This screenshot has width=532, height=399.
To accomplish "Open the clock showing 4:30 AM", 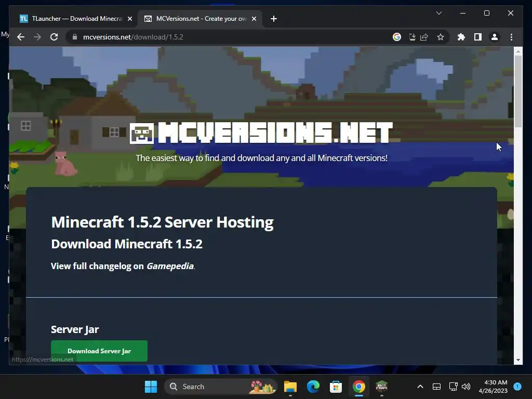I will [493, 387].
